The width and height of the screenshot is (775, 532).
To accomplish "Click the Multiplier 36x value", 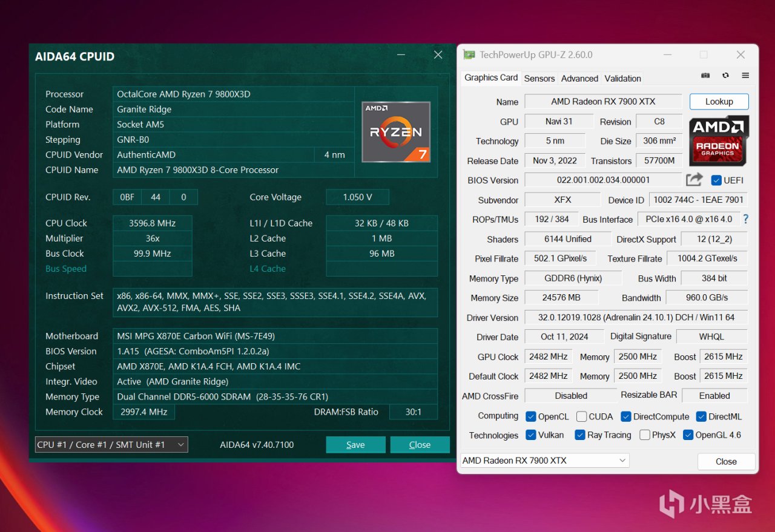I will (x=153, y=238).
